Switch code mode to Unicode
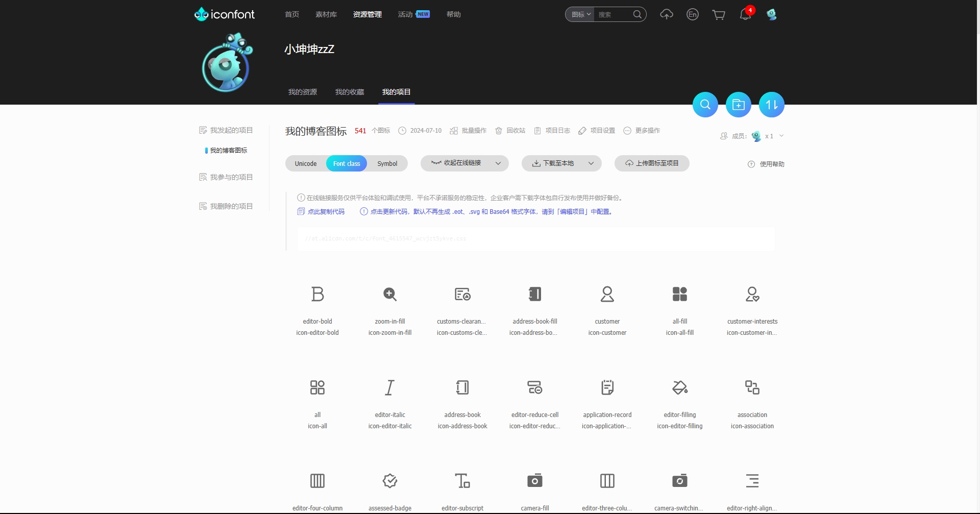The width and height of the screenshot is (980, 514). (305, 163)
